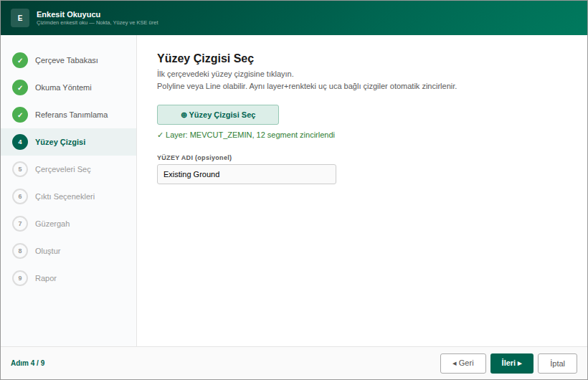This screenshot has width=588, height=380.
Task: Focus the Yüzey Adı input field
Action: point(247,174)
